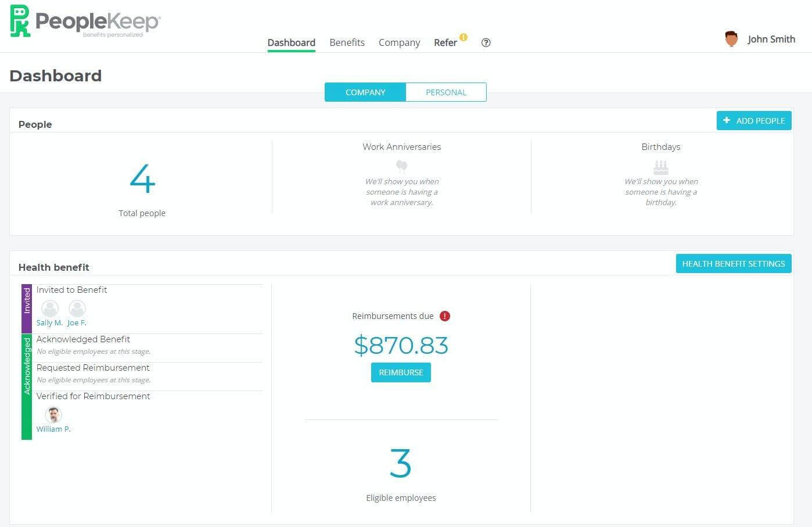This screenshot has height=527, width=812.
Task: Switch to the PERSONAL view
Action: 445,92
